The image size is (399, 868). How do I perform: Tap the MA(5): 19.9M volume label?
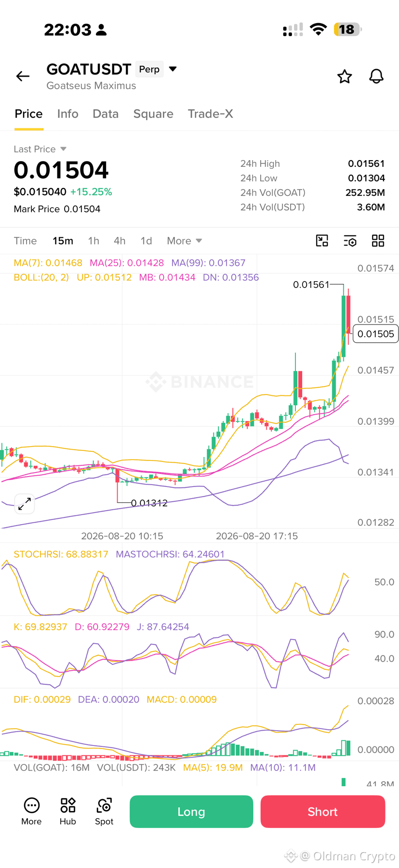(213, 767)
